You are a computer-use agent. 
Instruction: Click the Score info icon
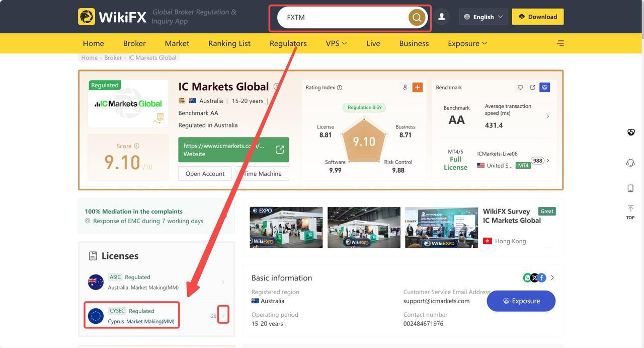point(136,146)
